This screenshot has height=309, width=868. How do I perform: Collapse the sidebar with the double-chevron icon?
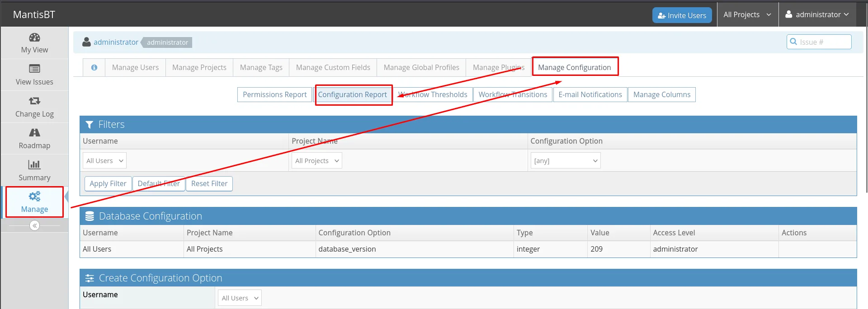(34, 225)
